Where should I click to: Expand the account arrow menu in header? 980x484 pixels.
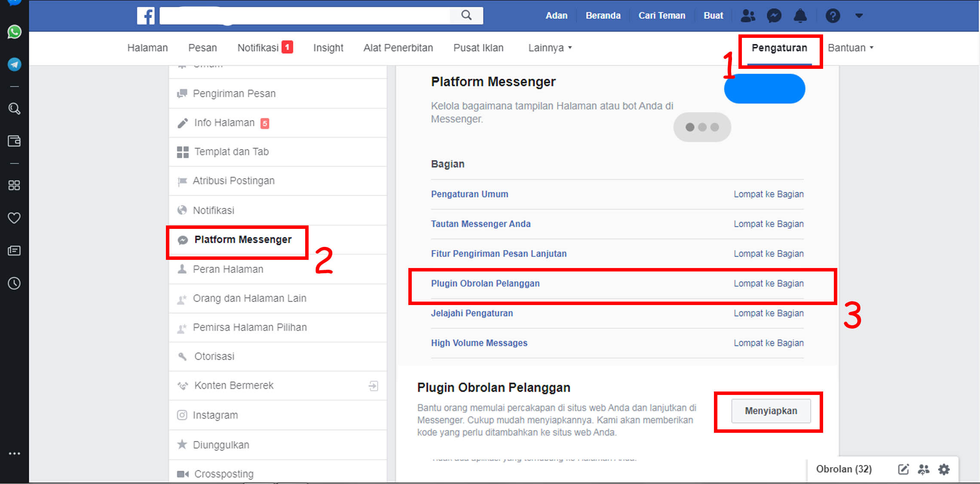(859, 16)
